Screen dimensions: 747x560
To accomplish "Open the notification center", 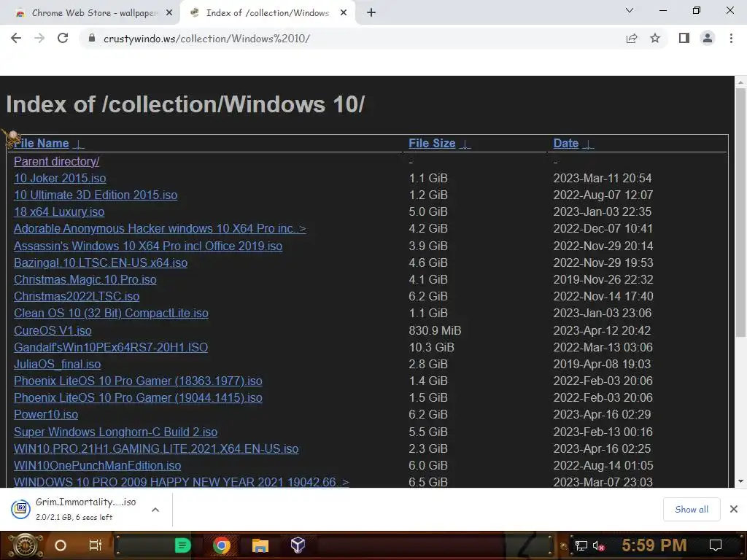I will click(715, 545).
